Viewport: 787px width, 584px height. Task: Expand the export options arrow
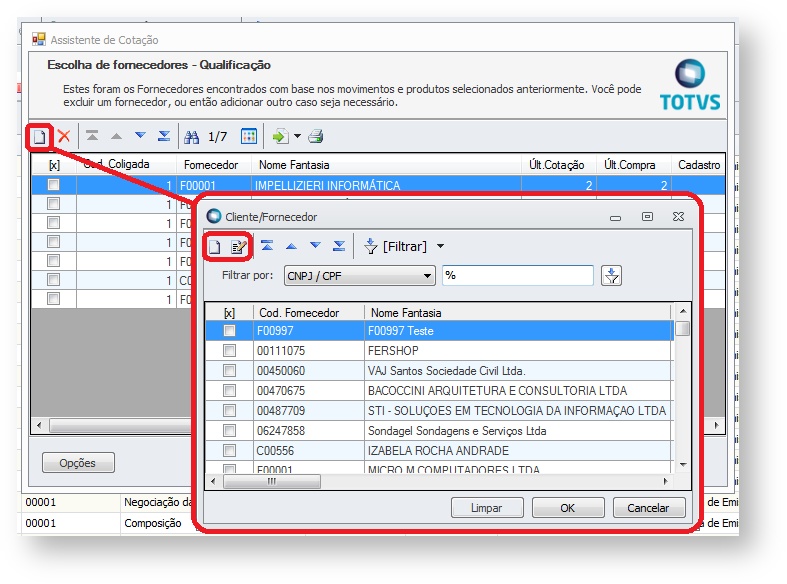click(x=298, y=136)
